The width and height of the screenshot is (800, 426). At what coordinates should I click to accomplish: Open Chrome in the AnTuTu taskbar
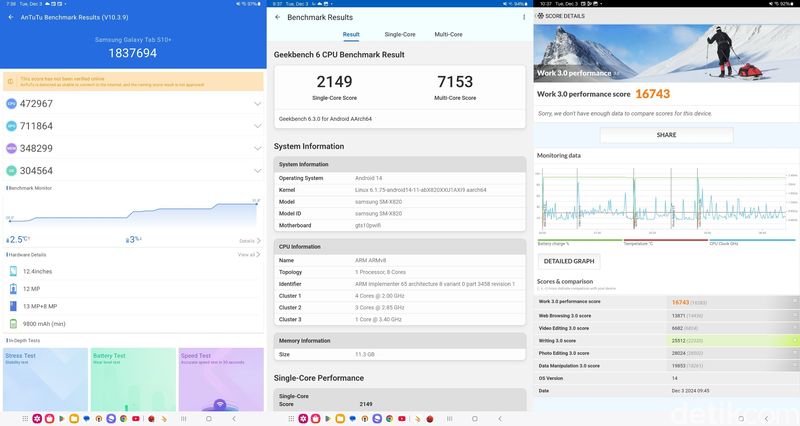pos(123,418)
